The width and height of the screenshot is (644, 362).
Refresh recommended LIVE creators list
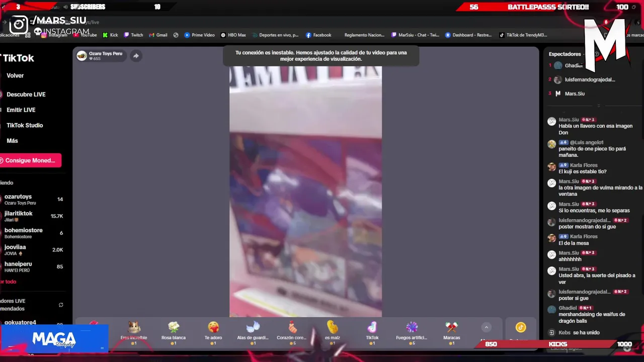[x=61, y=305]
